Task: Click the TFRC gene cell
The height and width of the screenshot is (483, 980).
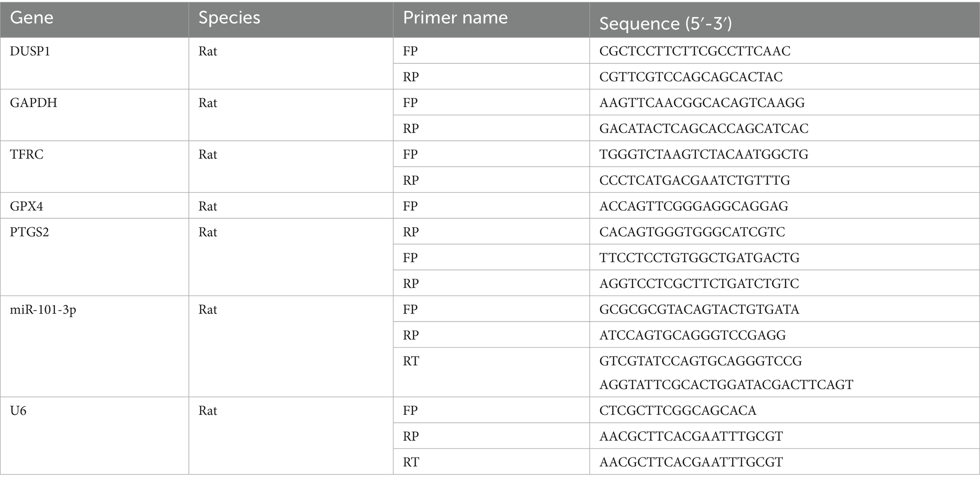Action: point(94,167)
